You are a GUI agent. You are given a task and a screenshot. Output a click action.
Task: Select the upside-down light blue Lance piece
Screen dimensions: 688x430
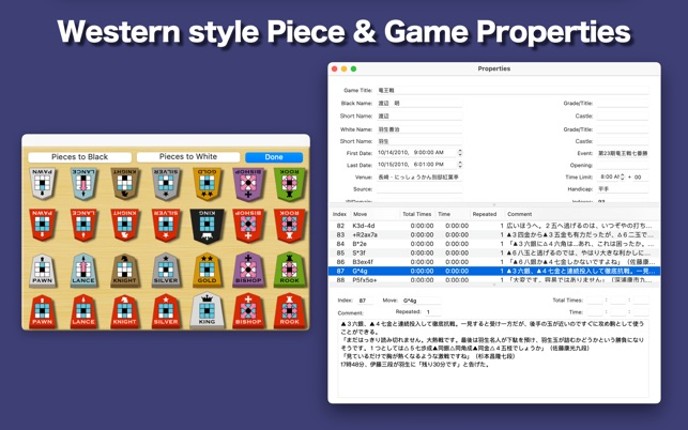[x=84, y=183]
